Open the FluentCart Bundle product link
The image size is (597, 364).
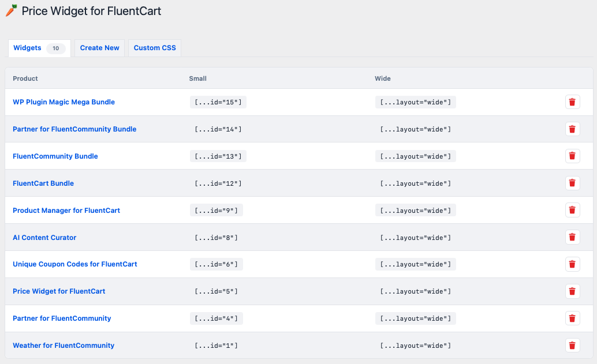click(x=43, y=183)
